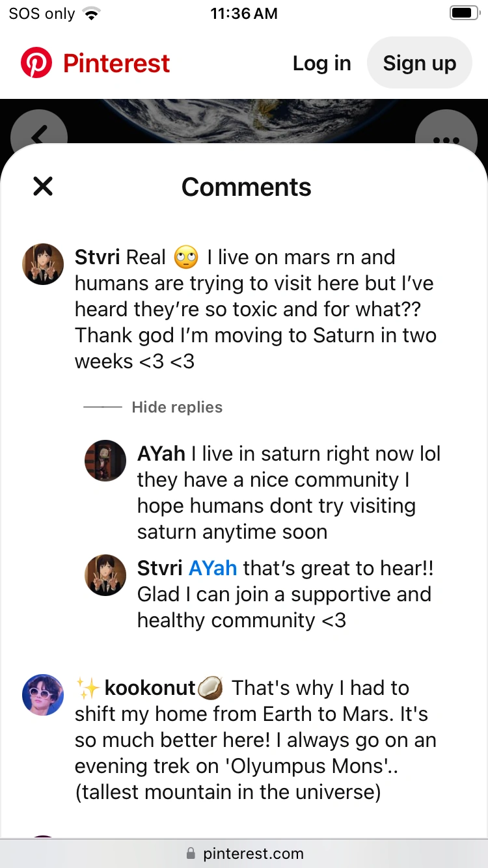488x868 pixels.
Task: Tap Stvri's avatar in the reply
Action: pyautogui.click(x=105, y=575)
